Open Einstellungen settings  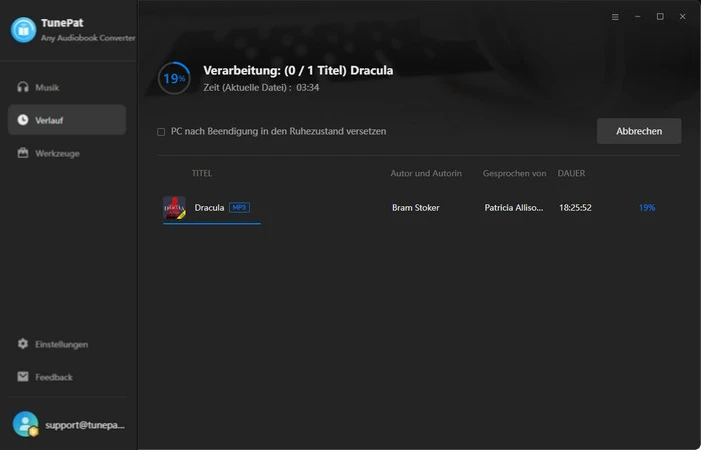[x=67, y=344]
